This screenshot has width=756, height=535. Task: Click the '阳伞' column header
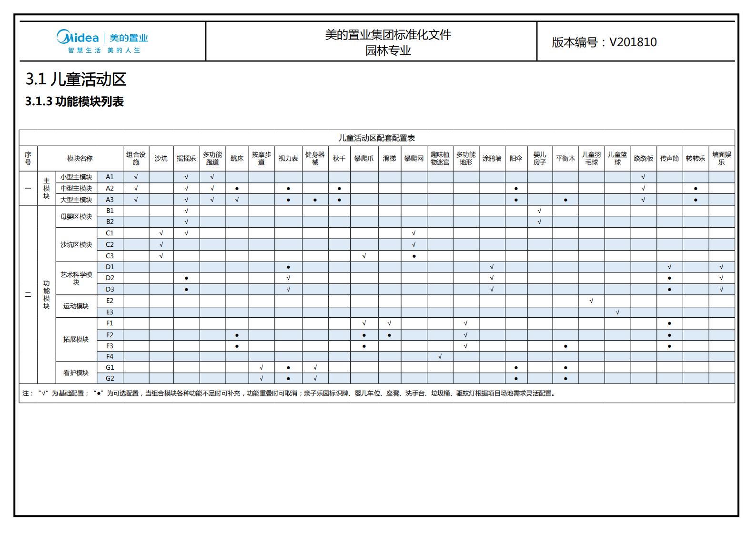pos(516,158)
